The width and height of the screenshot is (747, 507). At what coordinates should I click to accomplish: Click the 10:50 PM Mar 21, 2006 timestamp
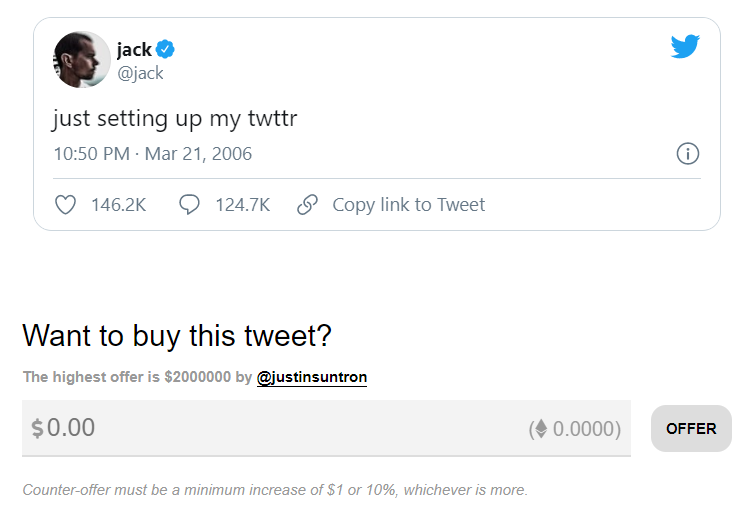click(152, 154)
